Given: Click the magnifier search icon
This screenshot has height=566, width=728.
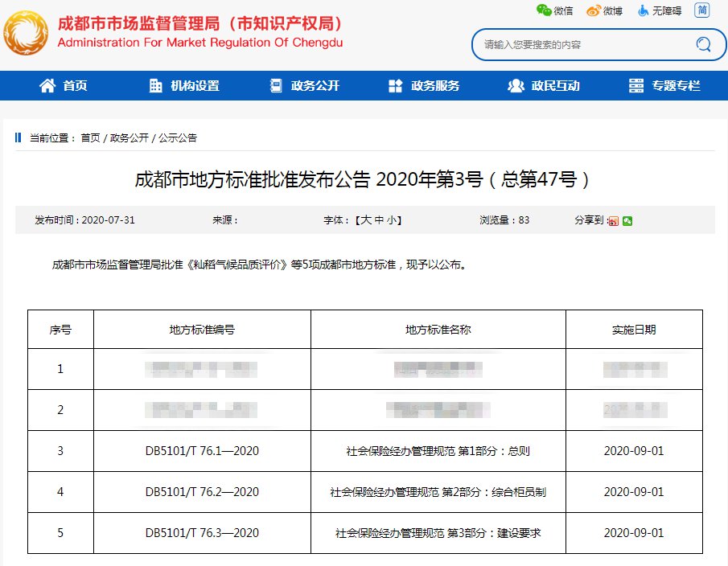Looking at the screenshot, I should pos(703,44).
